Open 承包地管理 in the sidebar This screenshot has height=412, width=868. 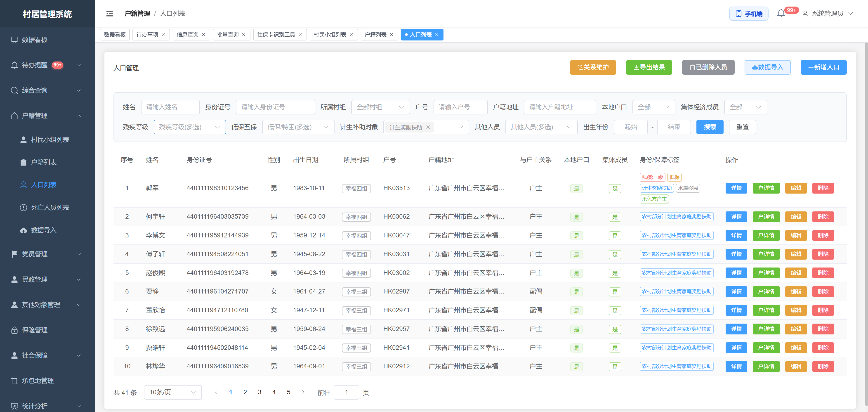point(47,381)
